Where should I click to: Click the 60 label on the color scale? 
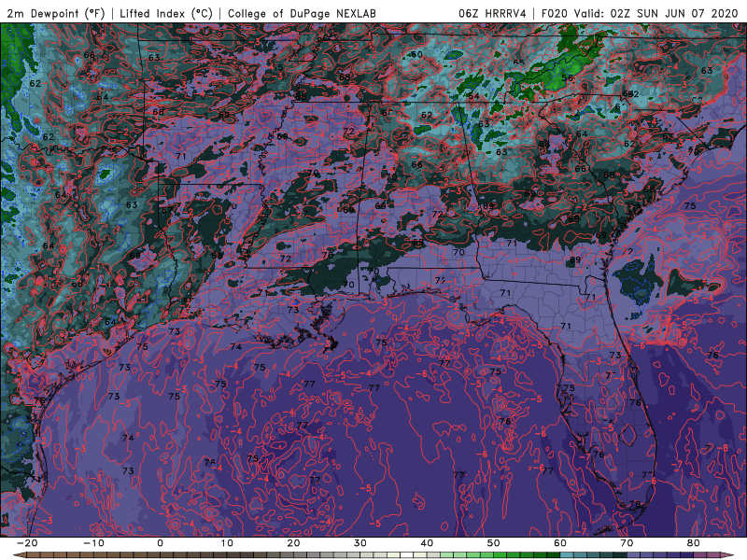click(560, 543)
